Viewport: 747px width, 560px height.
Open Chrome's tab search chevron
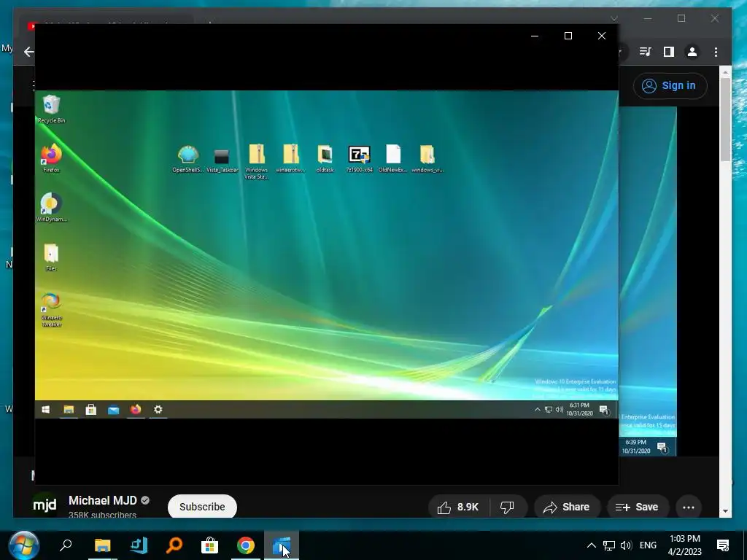[614, 18]
